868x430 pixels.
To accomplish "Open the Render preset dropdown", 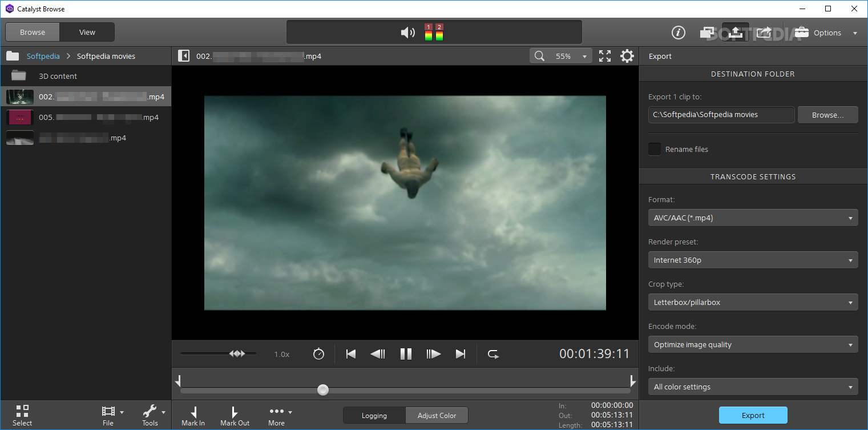I will [x=753, y=260].
